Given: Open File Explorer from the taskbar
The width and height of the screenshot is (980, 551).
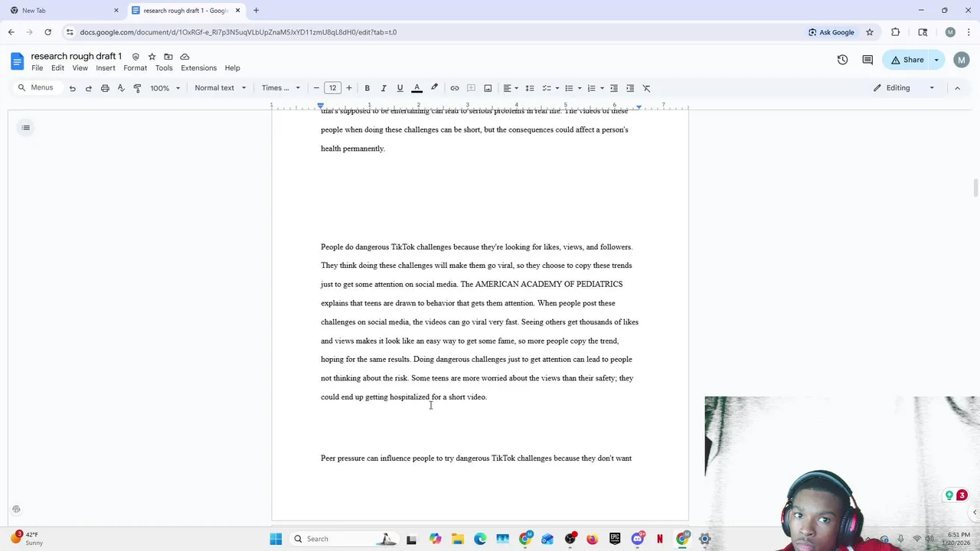Looking at the screenshot, I should pos(458,539).
